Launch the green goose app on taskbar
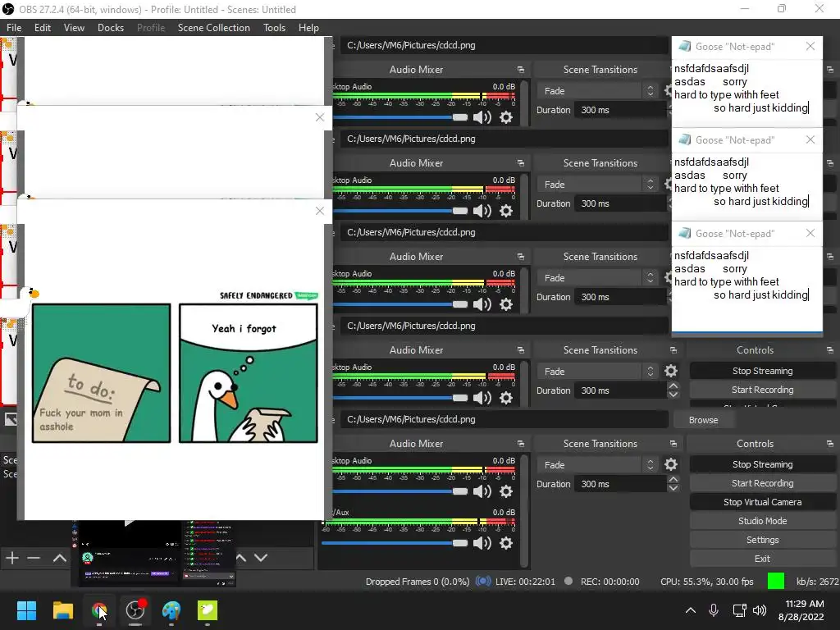Viewport: 840px width, 630px height. click(208, 610)
